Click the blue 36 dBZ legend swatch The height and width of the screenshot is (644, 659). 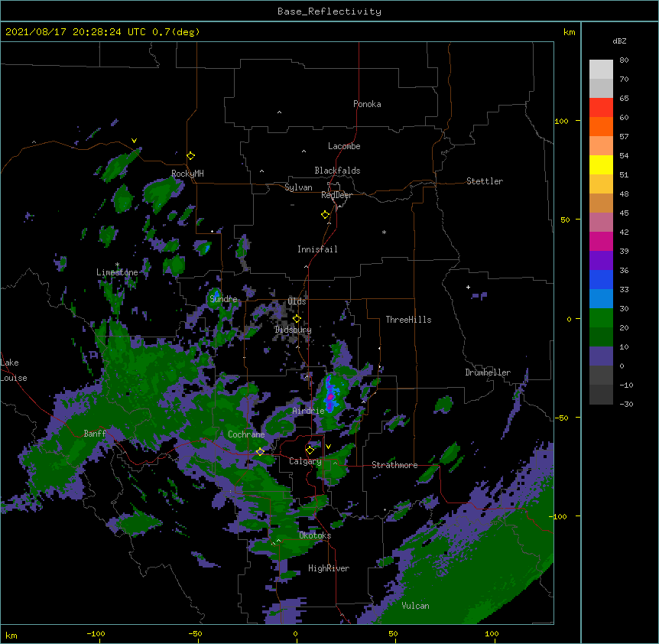601,279
